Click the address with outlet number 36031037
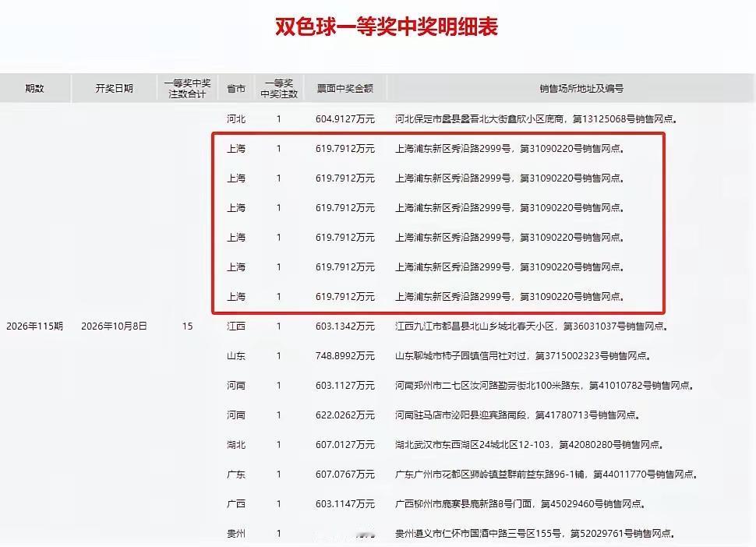Image resolution: width=756 pixels, height=547 pixels. (532, 326)
